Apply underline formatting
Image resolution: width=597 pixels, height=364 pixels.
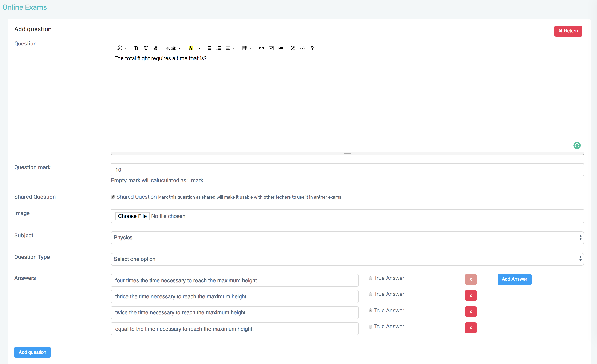(146, 48)
